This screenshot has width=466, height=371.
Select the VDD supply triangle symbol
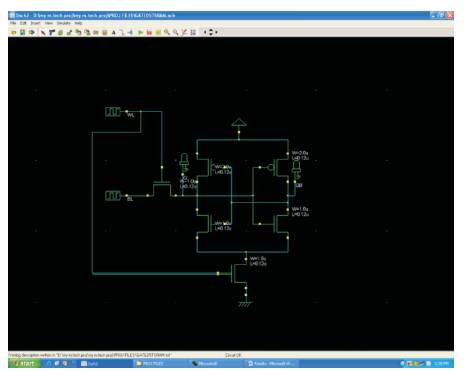tap(239, 122)
